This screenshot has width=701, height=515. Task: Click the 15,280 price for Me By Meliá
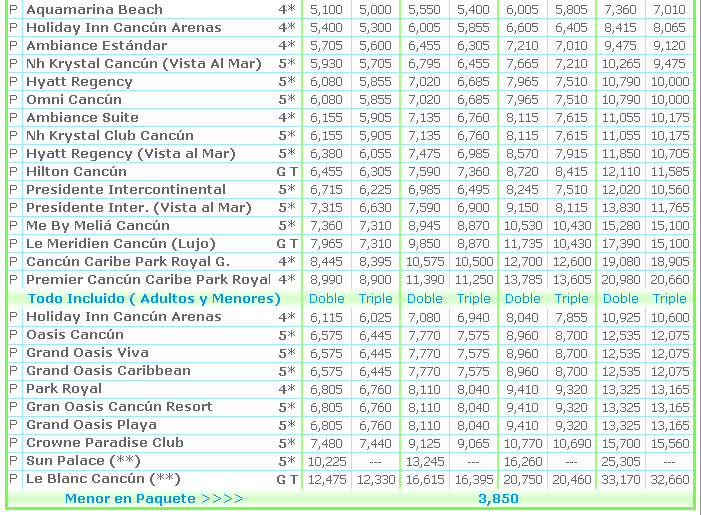click(x=621, y=226)
